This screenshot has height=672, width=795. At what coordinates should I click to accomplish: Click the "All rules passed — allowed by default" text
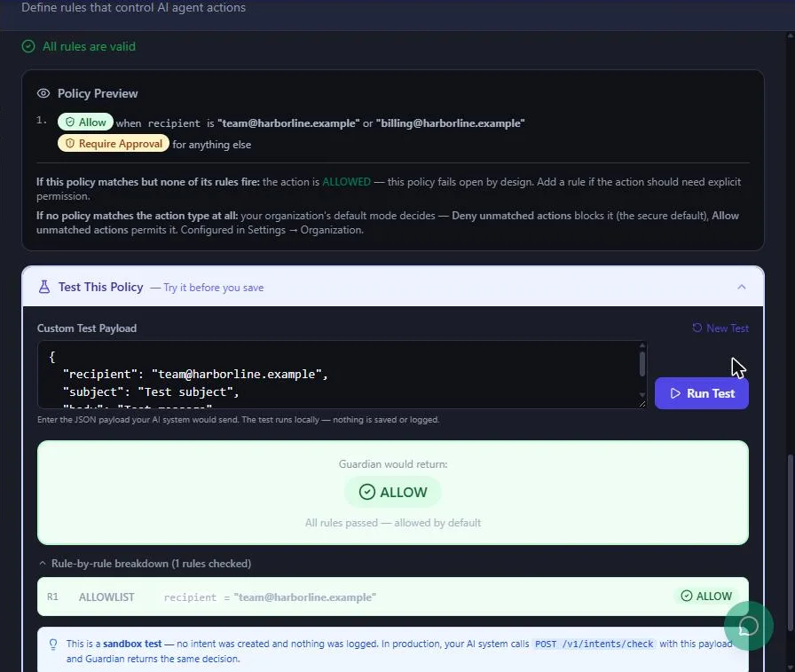393,523
